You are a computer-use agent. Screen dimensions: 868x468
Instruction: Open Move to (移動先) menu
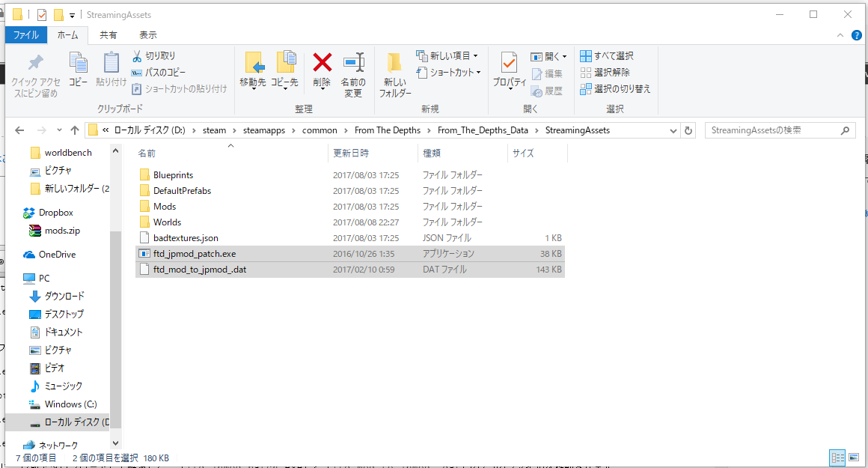point(253,70)
